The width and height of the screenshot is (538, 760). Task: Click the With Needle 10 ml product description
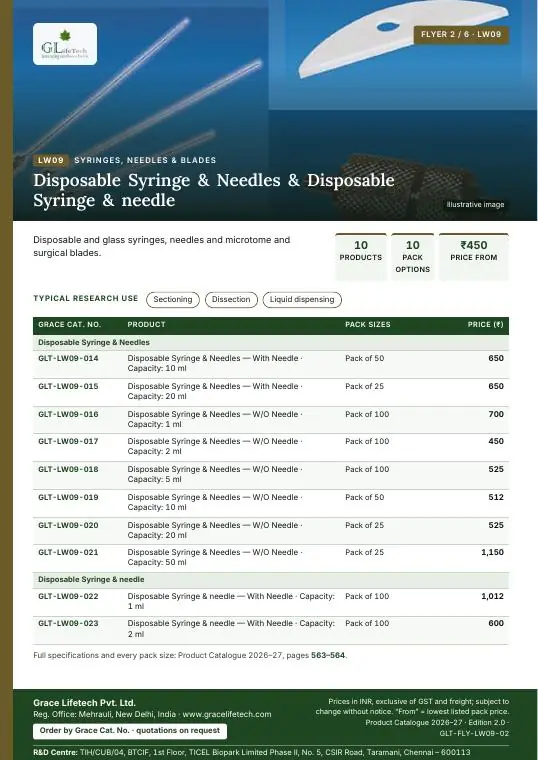tap(215, 364)
